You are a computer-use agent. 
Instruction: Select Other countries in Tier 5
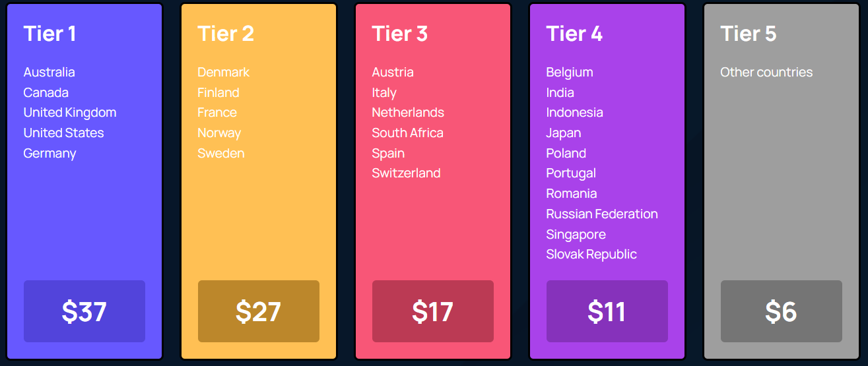[766, 72]
